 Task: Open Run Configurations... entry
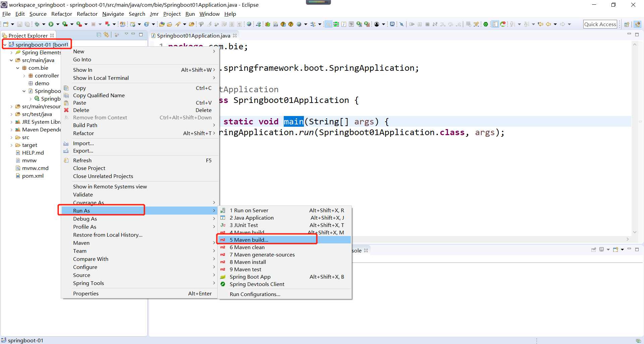click(x=284, y=294)
